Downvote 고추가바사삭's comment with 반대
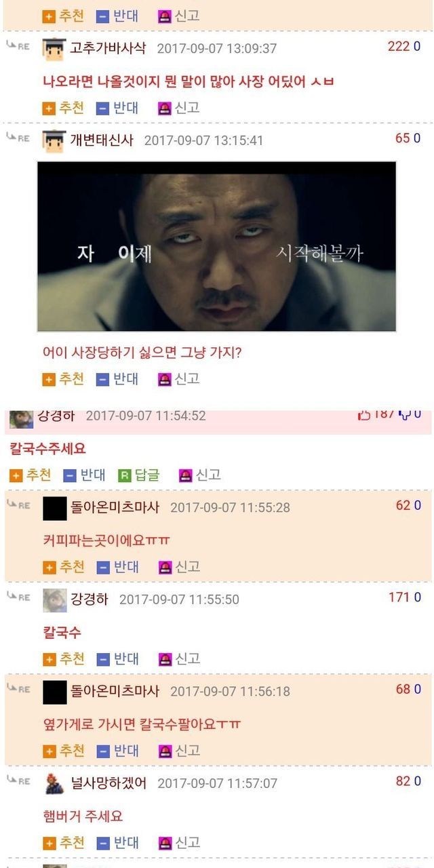 point(117,108)
